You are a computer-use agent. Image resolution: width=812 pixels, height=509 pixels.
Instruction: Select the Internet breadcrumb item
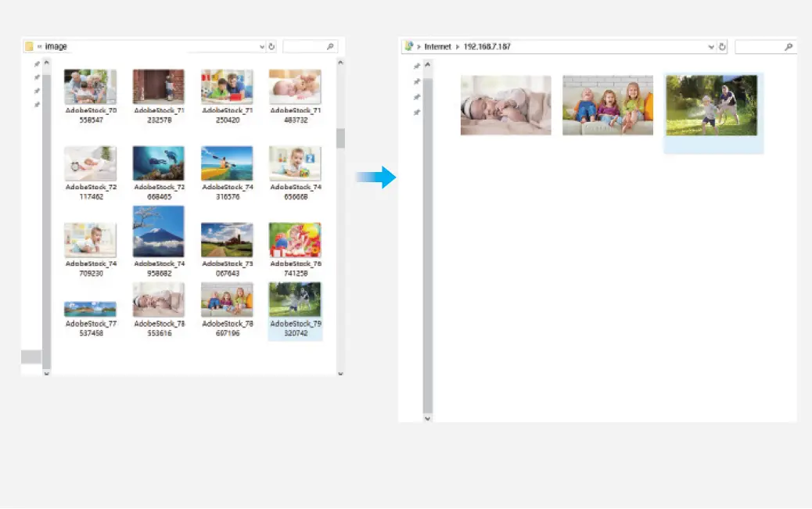(x=437, y=46)
